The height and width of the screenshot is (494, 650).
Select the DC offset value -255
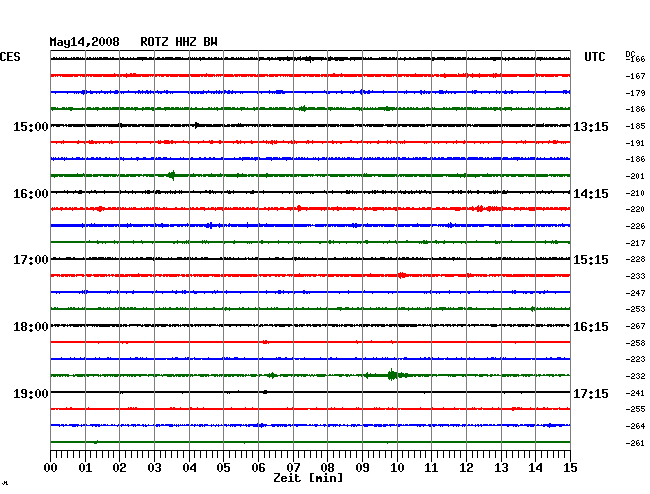tap(635, 409)
